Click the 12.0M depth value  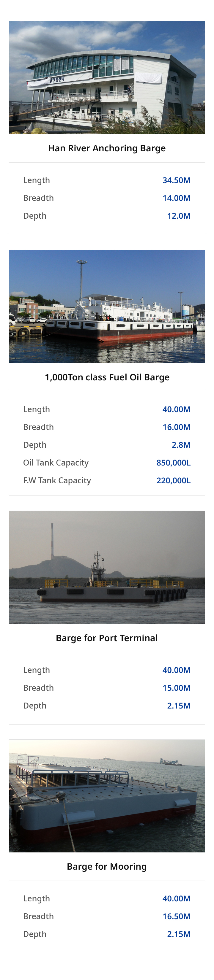tap(179, 216)
